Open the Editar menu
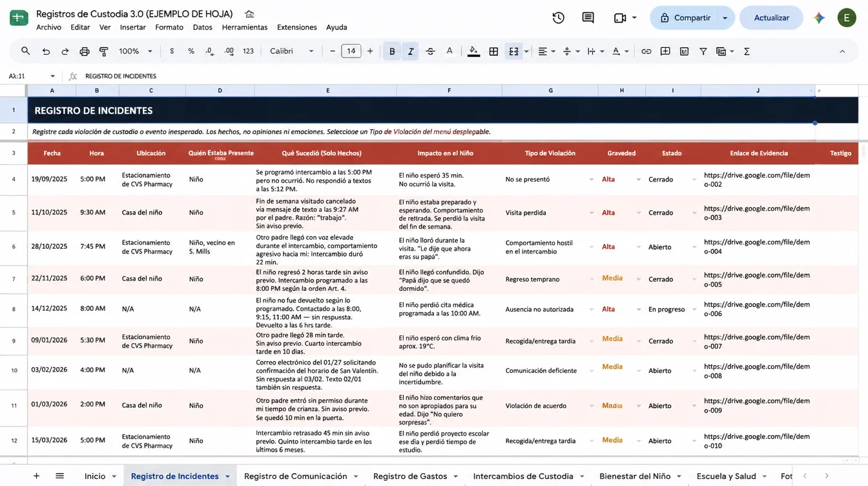This screenshot has height=486, width=868. point(80,27)
